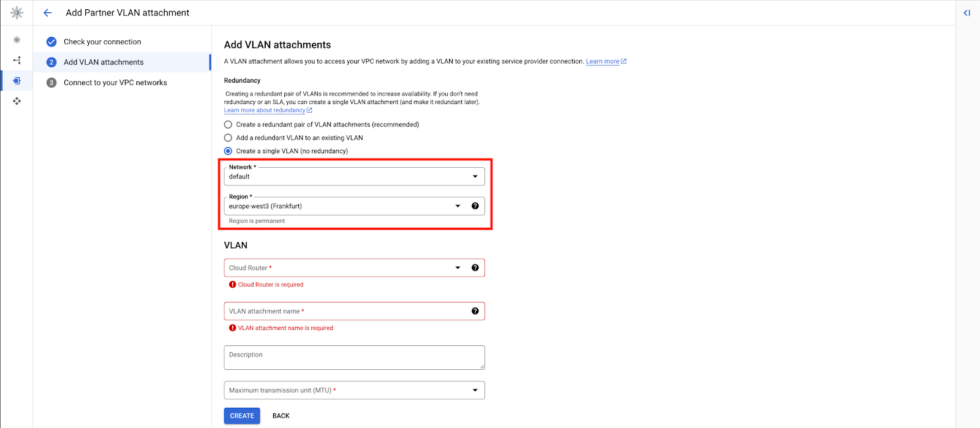
Task: Select Create a single VLAN (no redundancy)
Action: click(x=228, y=151)
